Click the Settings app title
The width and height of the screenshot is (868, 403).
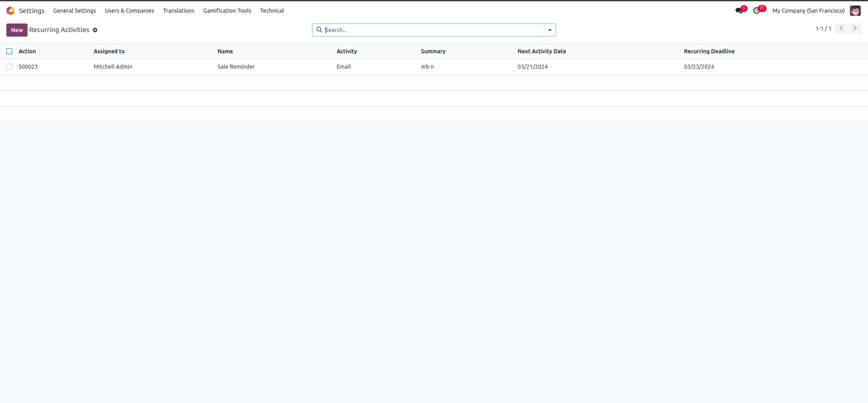tap(32, 10)
